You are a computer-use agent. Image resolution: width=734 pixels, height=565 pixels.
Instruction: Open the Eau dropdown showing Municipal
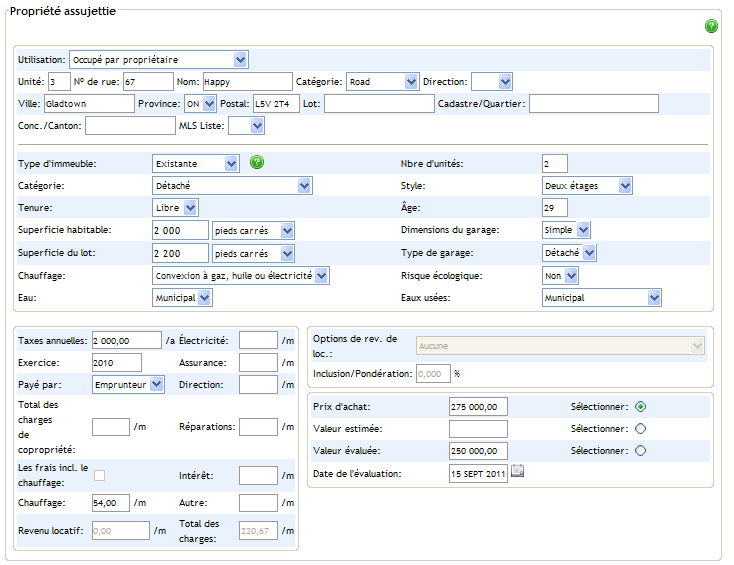(182, 298)
